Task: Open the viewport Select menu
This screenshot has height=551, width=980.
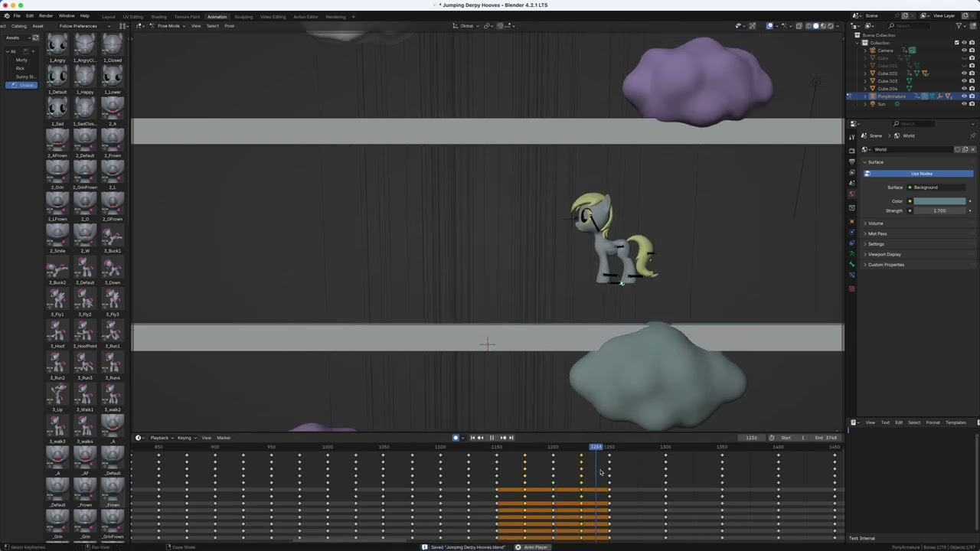Action: tap(212, 26)
